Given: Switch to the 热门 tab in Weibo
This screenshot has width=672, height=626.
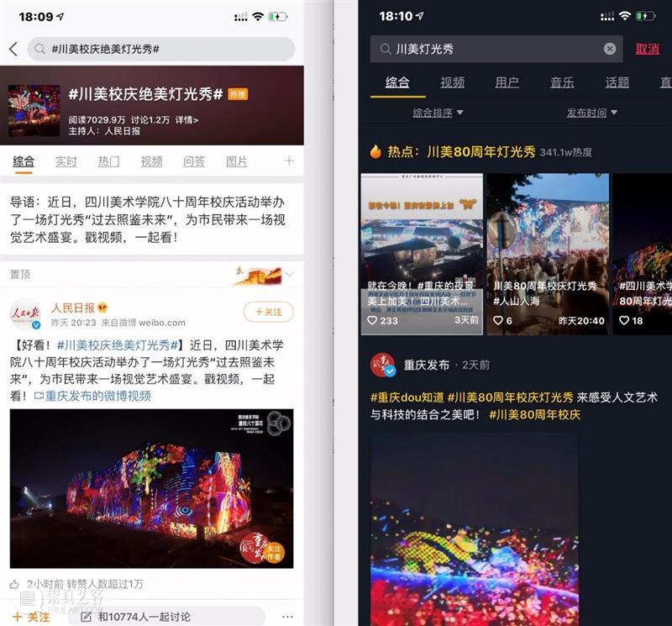Looking at the screenshot, I should (109, 161).
